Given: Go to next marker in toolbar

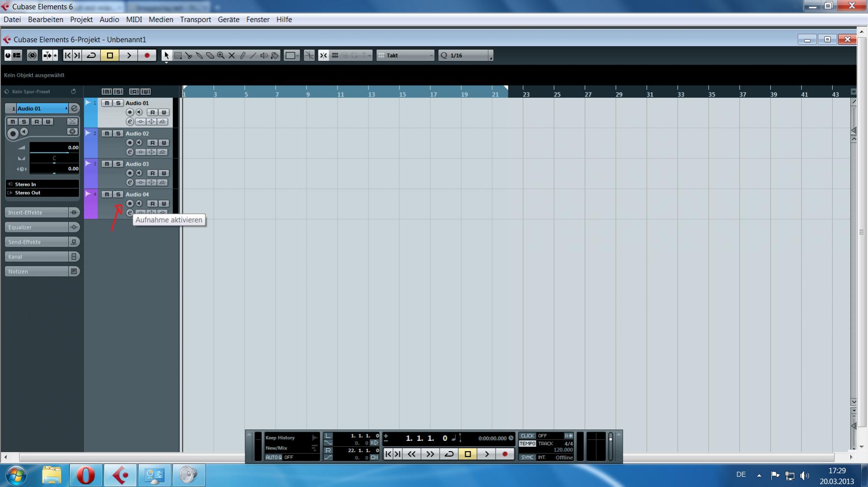Looking at the screenshot, I should (77, 56).
